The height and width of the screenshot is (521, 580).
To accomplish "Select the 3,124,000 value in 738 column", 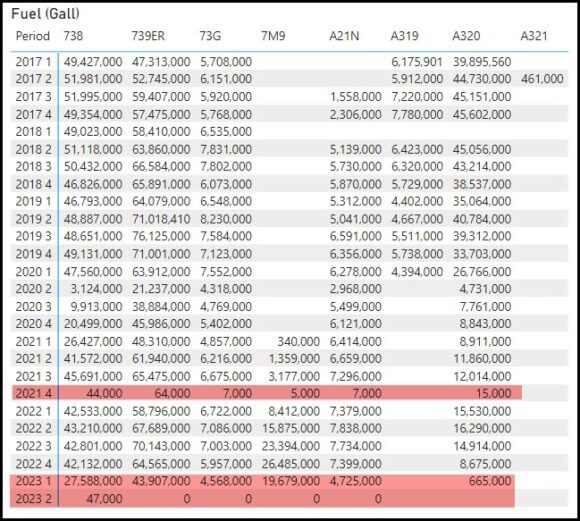I will (96, 289).
